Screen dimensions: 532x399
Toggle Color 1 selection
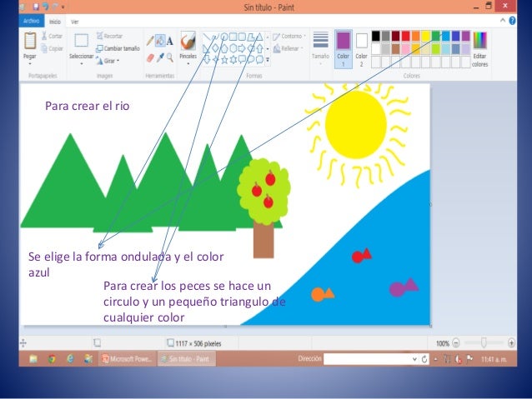[343, 49]
